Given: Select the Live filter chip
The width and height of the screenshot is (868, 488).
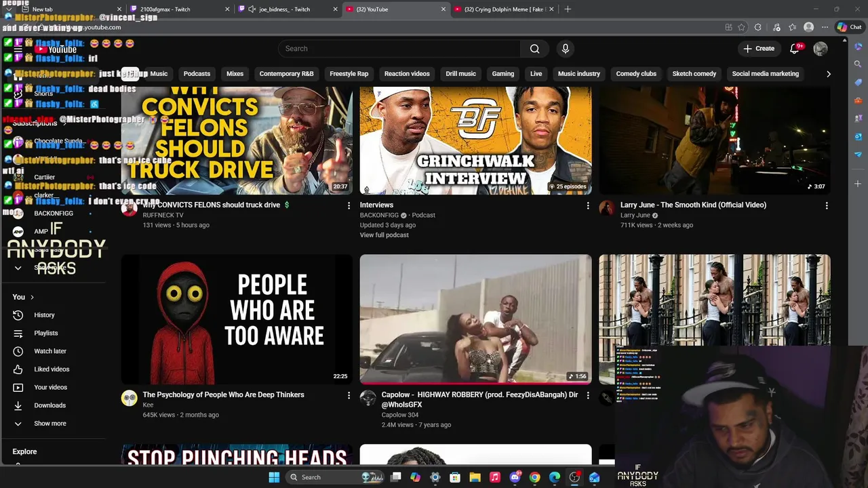Looking at the screenshot, I should point(536,74).
